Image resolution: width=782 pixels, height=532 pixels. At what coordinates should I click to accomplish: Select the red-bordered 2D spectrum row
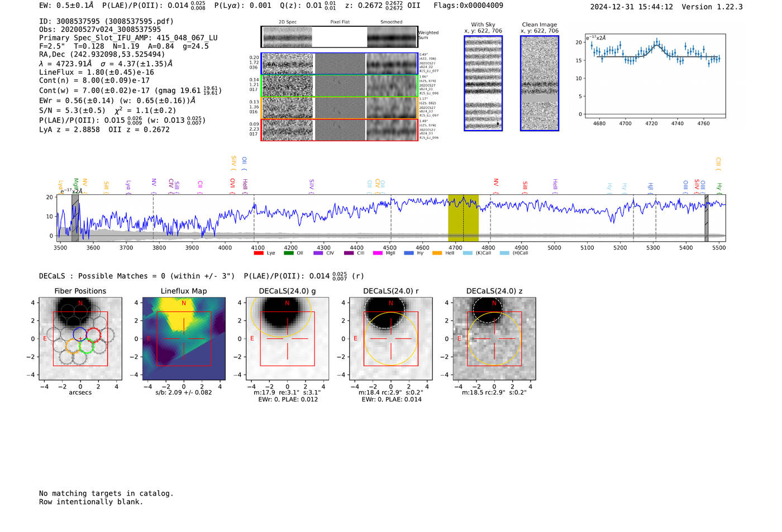click(340, 130)
